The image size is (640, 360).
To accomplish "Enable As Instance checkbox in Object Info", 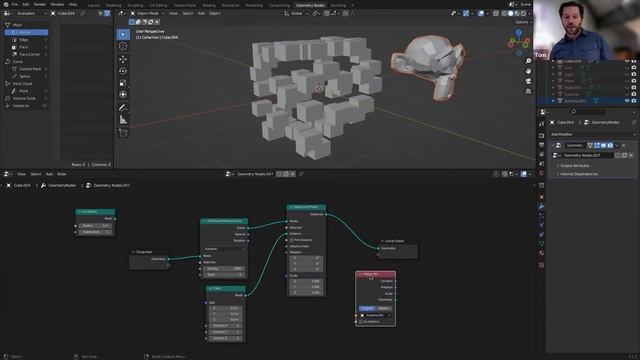I will click(361, 322).
